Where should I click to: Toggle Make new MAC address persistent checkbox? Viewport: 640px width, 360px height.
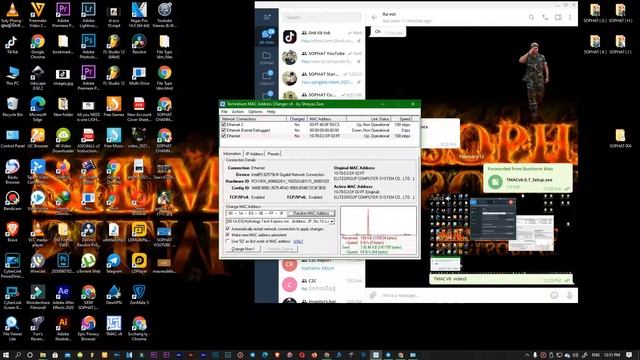tap(228, 235)
